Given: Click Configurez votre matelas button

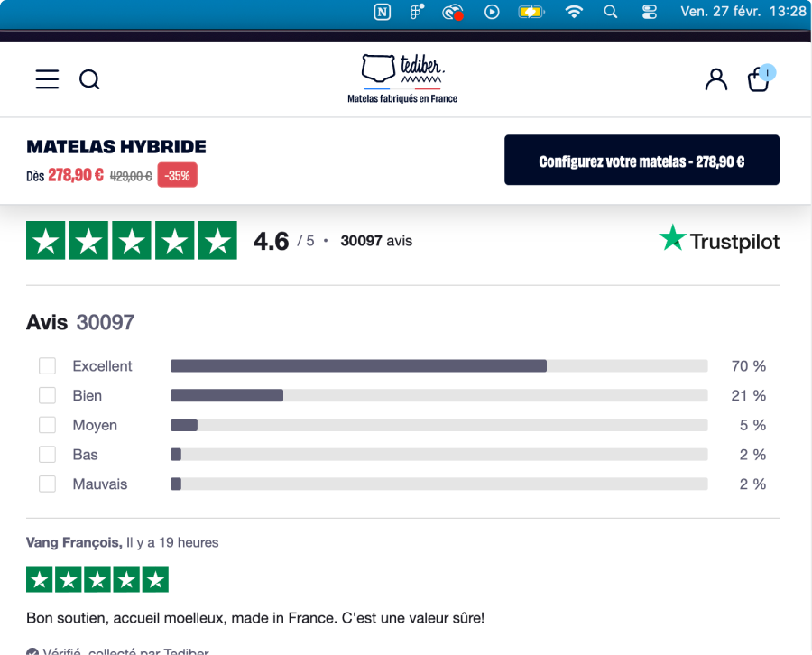Looking at the screenshot, I should tap(641, 160).
